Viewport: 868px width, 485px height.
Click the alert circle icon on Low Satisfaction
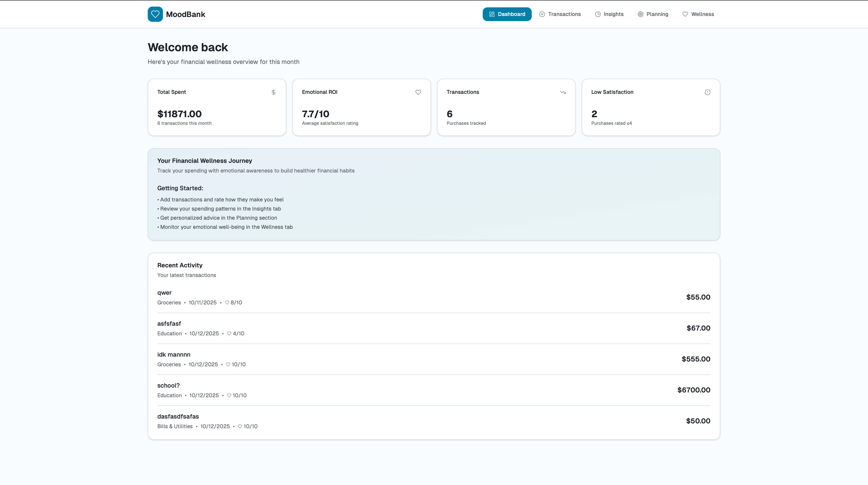click(x=707, y=92)
